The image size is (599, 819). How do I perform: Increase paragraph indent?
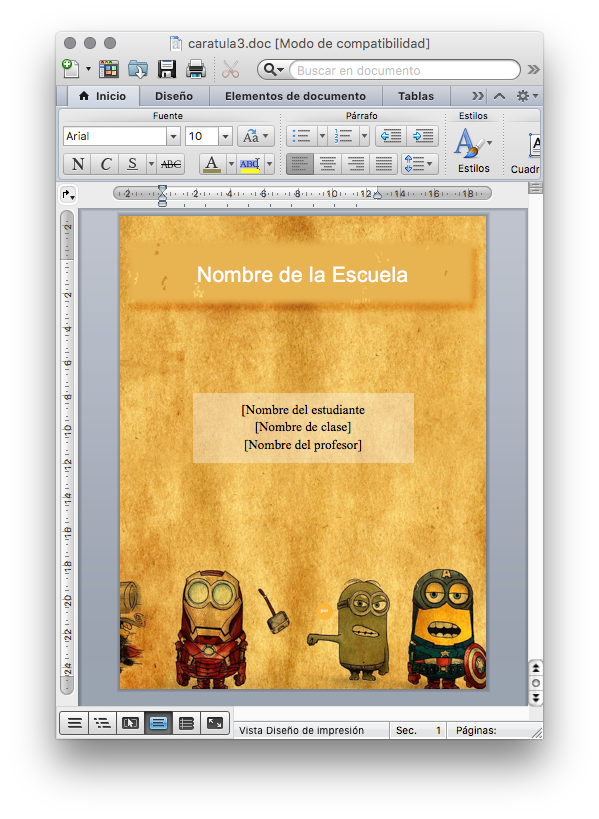click(422, 136)
